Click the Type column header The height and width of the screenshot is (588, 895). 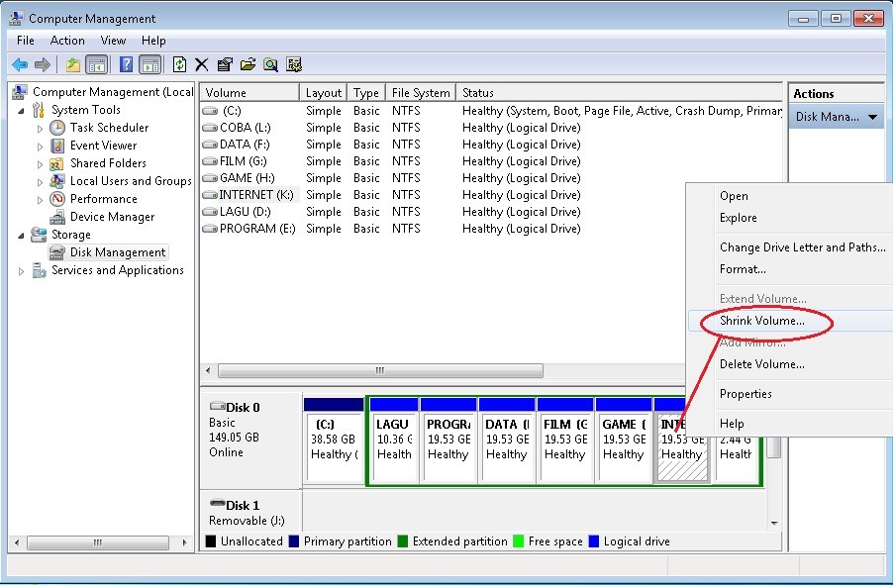click(366, 92)
